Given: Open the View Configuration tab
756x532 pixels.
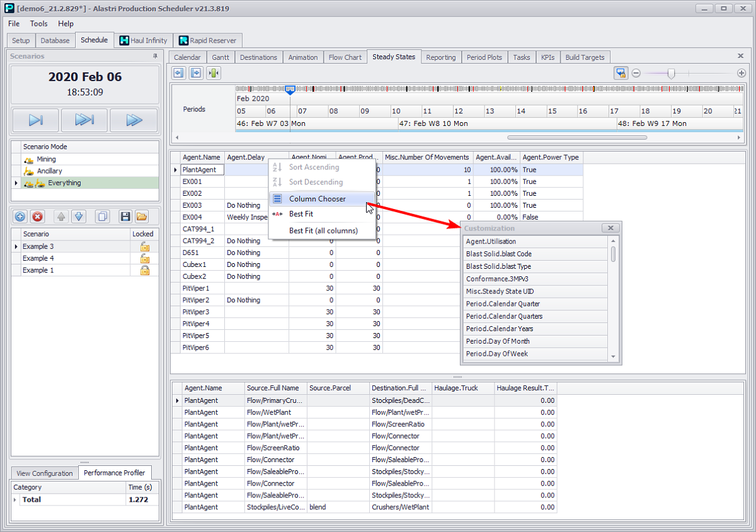Looking at the screenshot, I should pos(44,473).
